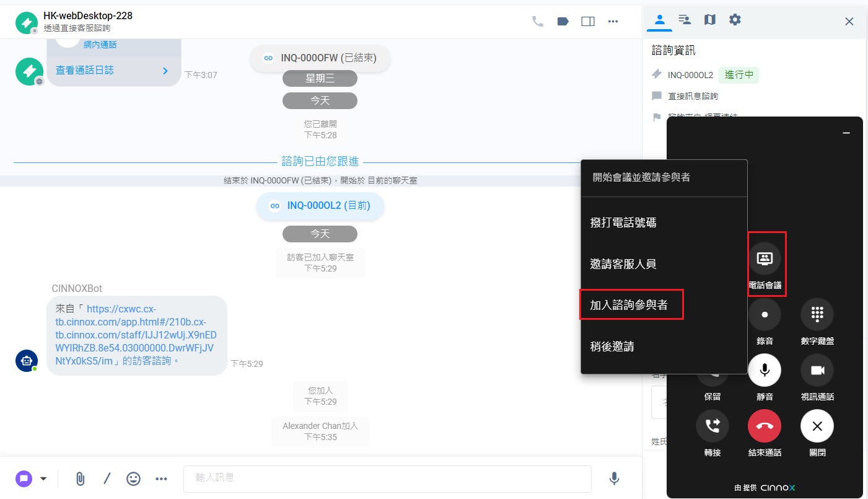Open the INQ-000OFW (已結束) inquiry link
868x499 pixels.
pos(320,58)
